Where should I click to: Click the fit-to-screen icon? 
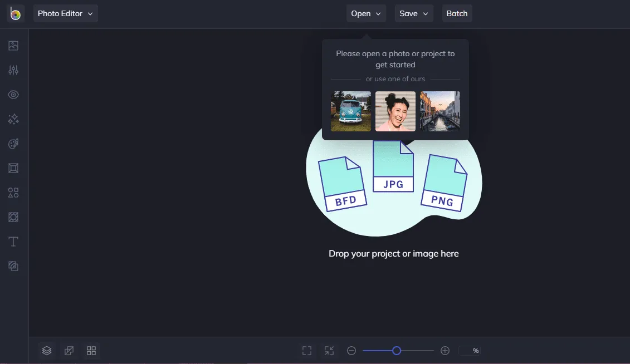(307, 351)
